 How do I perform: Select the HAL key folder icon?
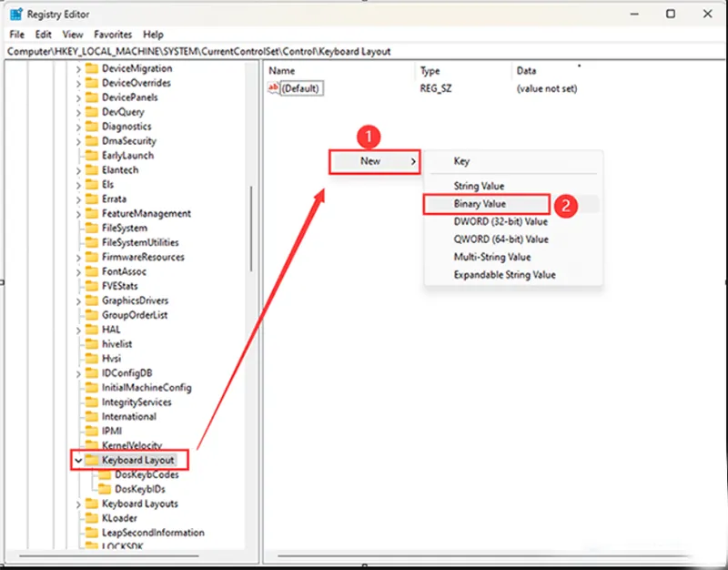click(91, 329)
